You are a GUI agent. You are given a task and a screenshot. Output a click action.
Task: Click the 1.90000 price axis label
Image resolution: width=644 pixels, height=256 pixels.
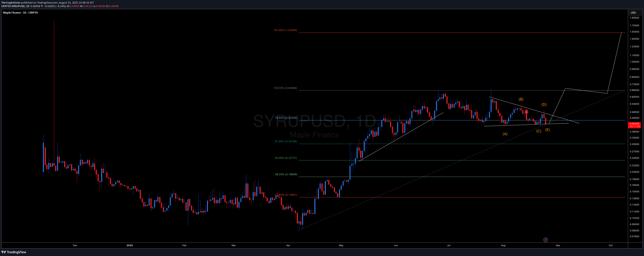pyautogui.click(x=635, y=18)
